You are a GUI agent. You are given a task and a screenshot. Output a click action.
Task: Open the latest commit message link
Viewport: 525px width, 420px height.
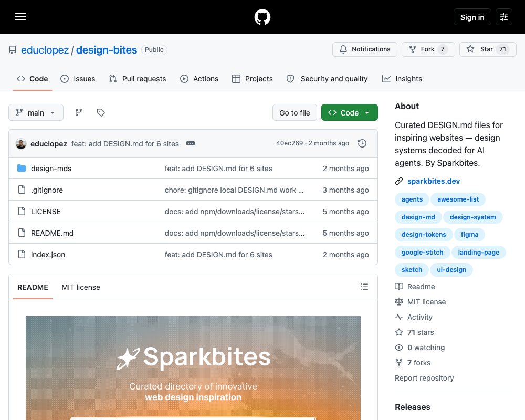(x=125, y=144)
